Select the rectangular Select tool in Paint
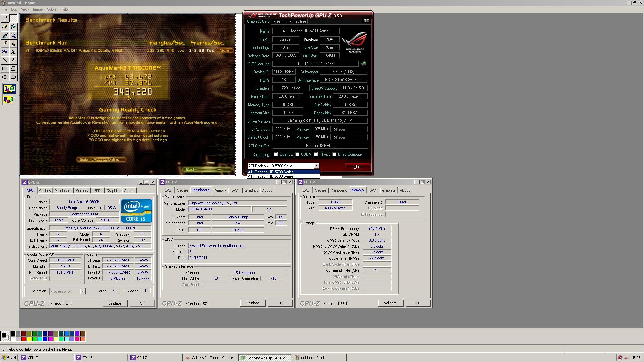 pos(13,18)
